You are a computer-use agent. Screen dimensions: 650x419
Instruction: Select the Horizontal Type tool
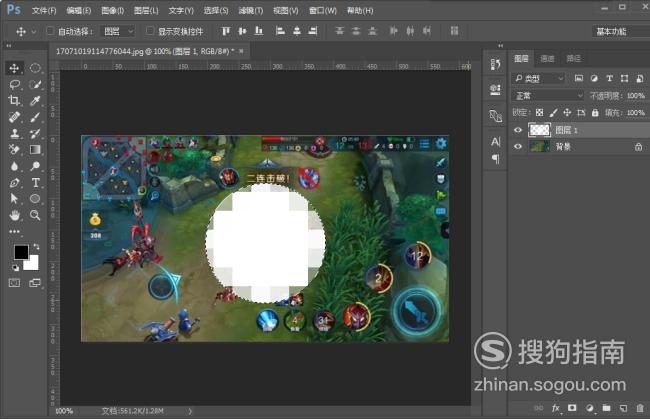pos(35,182)
